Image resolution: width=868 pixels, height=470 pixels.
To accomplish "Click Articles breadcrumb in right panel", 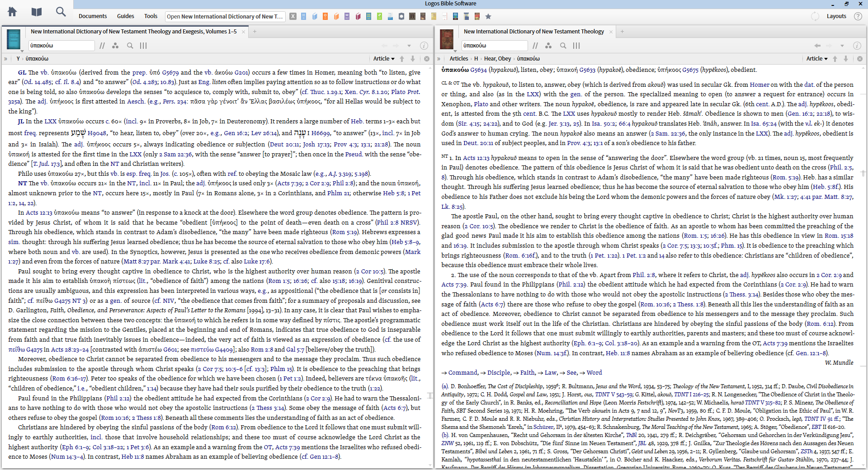I will (x=459, y=59).
